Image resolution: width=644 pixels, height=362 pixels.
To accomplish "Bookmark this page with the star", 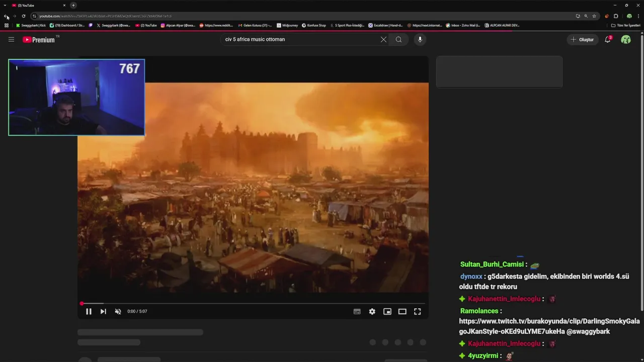I will point(594,16).
